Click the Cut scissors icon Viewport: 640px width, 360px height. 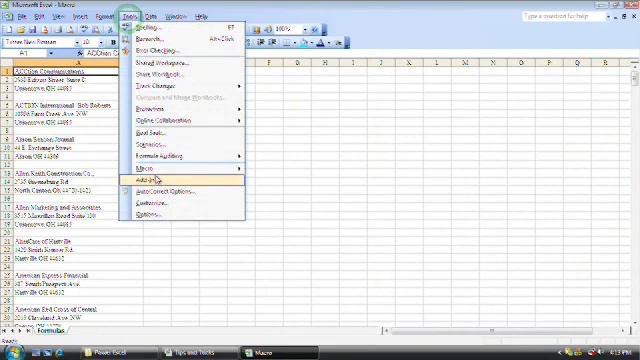[109, 29]
